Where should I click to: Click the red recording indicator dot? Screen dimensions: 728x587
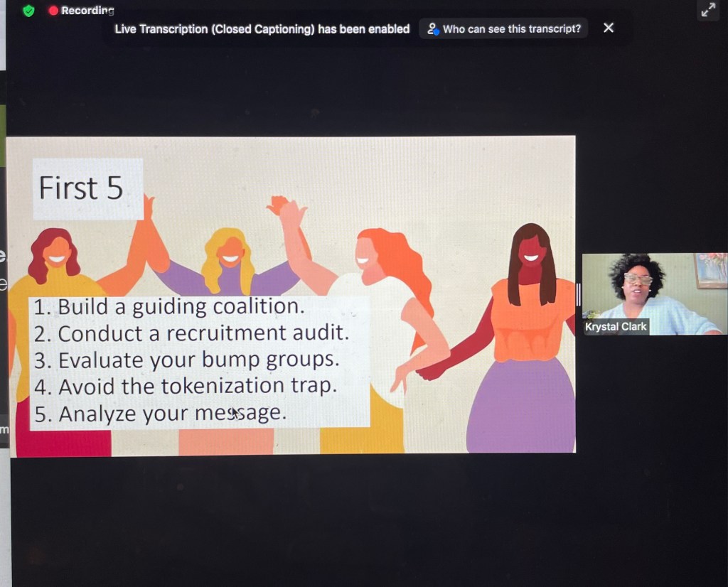point(53,11)
